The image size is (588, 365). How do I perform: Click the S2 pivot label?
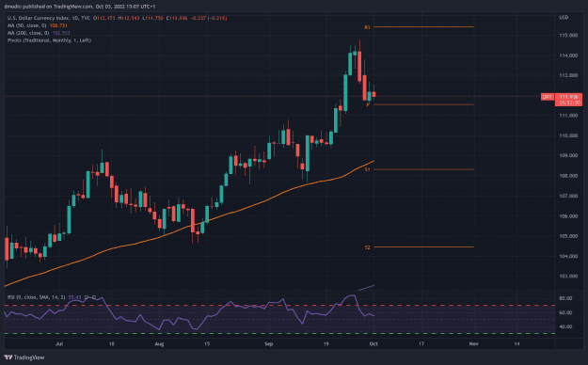coord(367,247)
